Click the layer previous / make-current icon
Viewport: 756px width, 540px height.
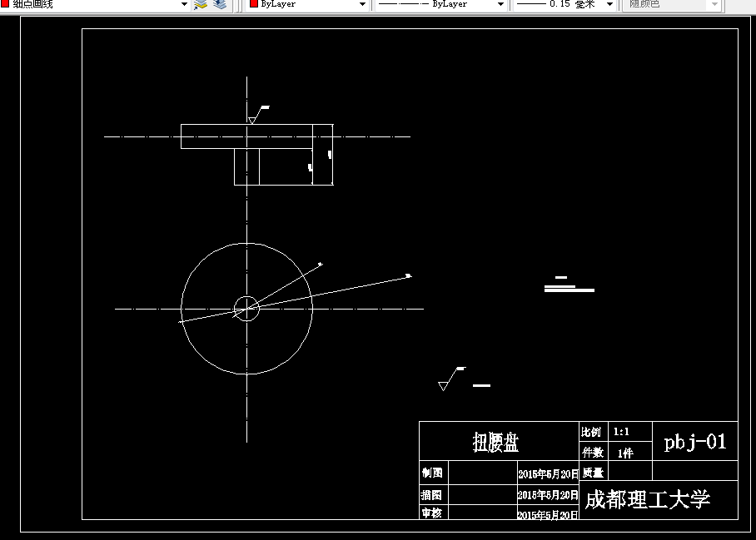point(200,5)
